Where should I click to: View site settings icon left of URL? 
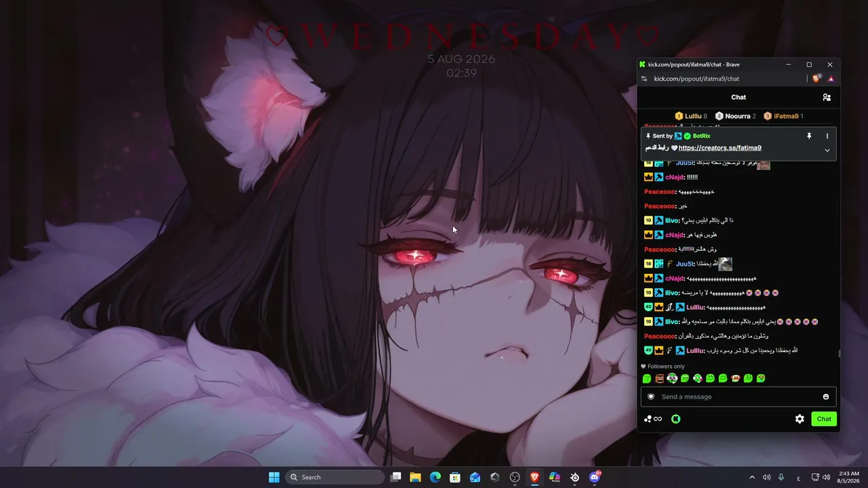[x=644, y=79]
